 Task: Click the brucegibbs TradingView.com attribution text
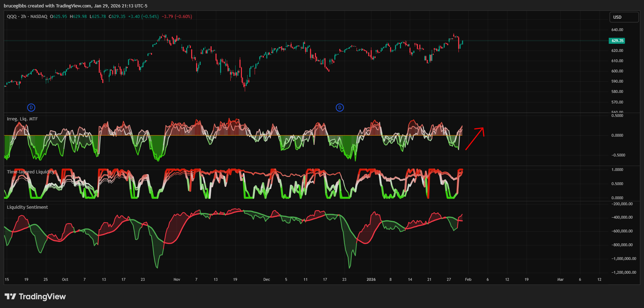coord(75,6)
